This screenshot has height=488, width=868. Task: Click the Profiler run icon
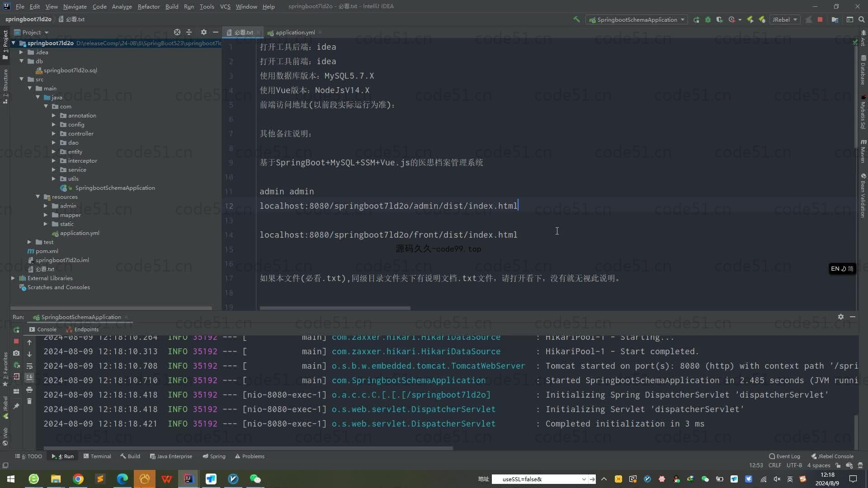click(732, 19)
